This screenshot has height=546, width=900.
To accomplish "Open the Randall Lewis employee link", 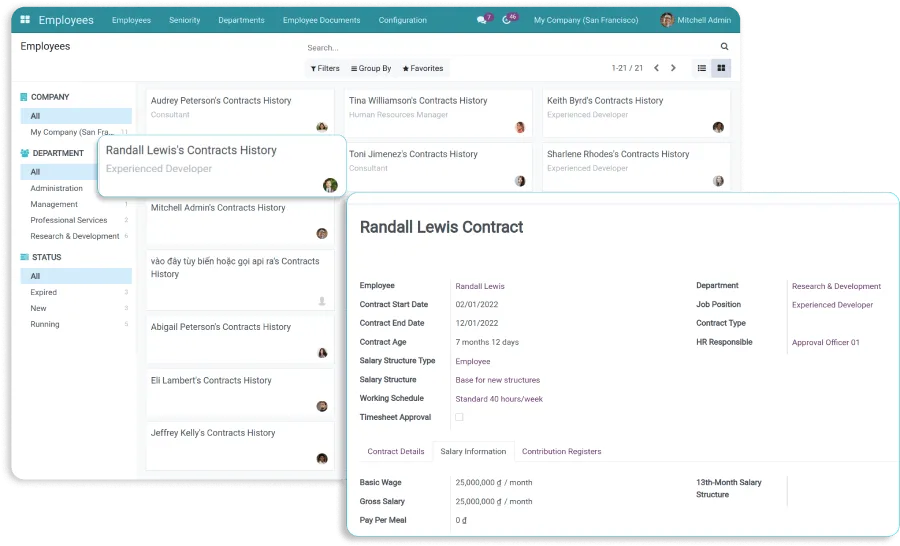I will point(480,286).
